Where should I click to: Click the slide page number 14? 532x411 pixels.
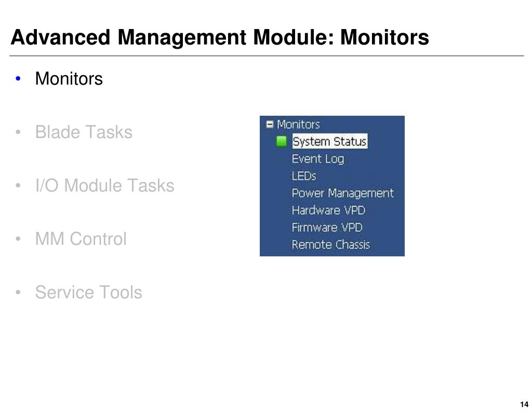524,404
